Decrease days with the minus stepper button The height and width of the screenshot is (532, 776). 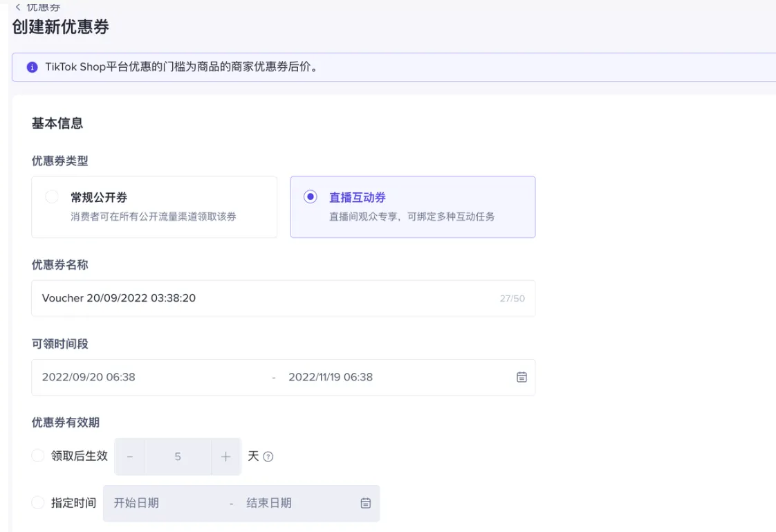[x=130, y=457]
